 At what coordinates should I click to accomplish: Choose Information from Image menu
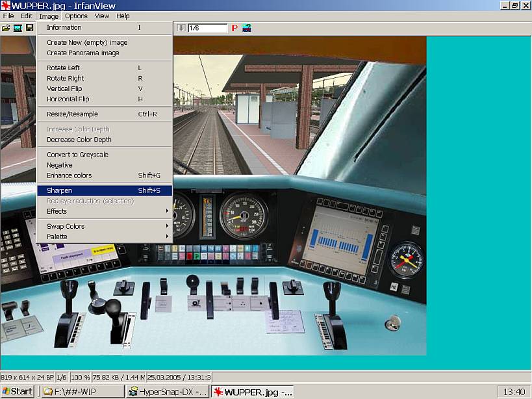click(105, 27)
